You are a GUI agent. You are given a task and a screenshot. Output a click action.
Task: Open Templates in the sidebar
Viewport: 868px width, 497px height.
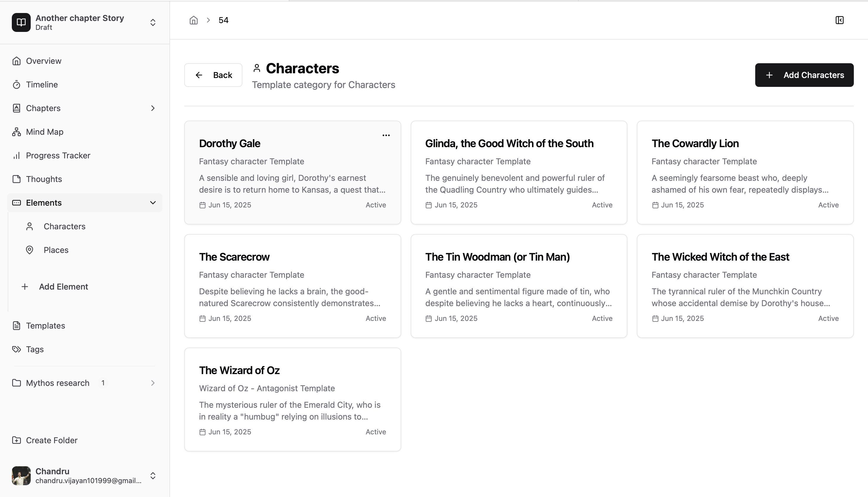pyautogui.click(x=84, y=326)
